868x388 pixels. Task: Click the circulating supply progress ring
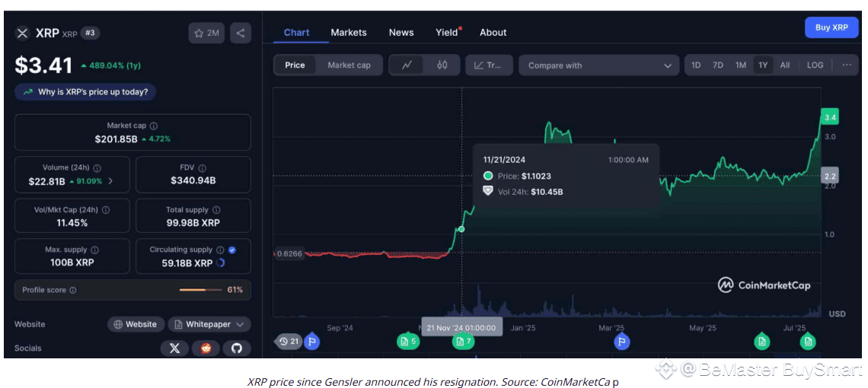(220, 263)
